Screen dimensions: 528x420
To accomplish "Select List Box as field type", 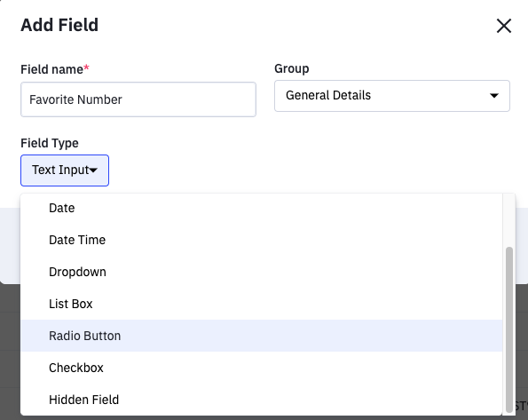I will point(262,304).
